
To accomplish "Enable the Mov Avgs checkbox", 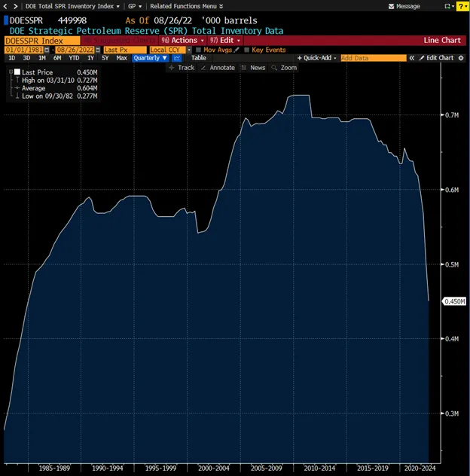I will pos(198,50).
